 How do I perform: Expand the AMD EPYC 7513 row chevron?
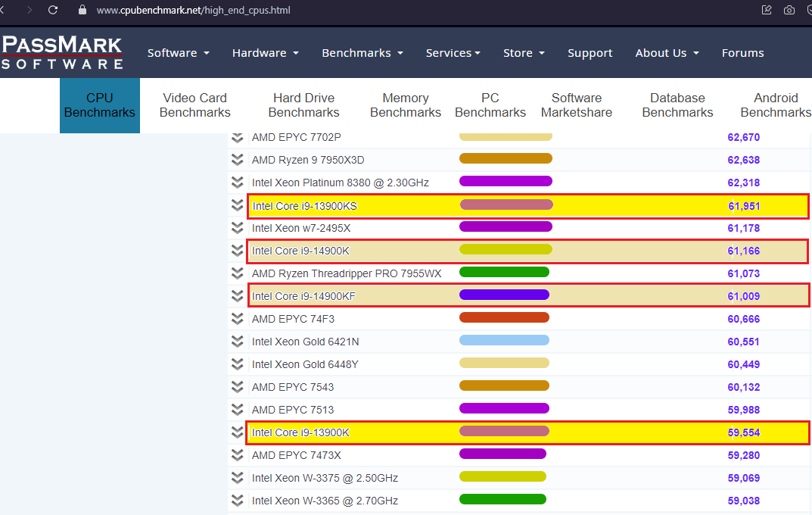click(237, 410)
